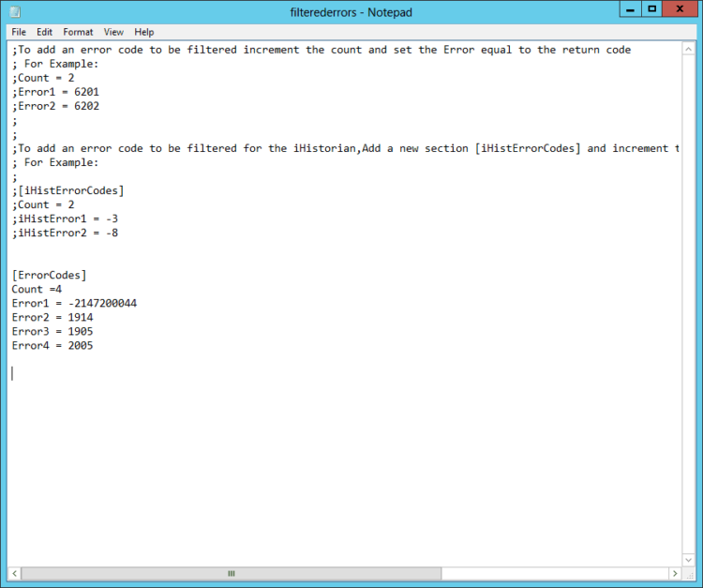Viewport: 703px width, 588px height.
Task: Click the '; For Example:' line below the iHistorian line
Action: tap(55, 162)
